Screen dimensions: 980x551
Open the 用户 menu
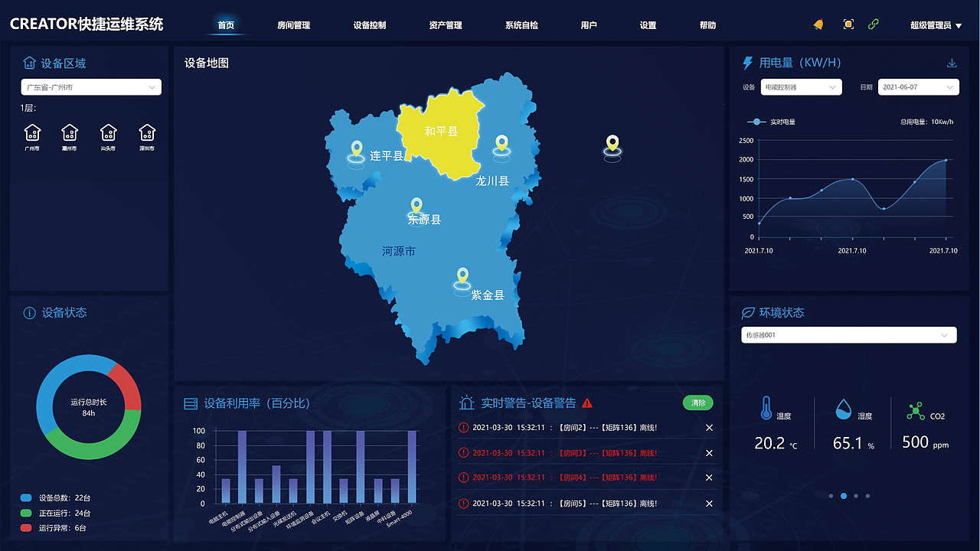pyautogui.click(x=589, y=25)
